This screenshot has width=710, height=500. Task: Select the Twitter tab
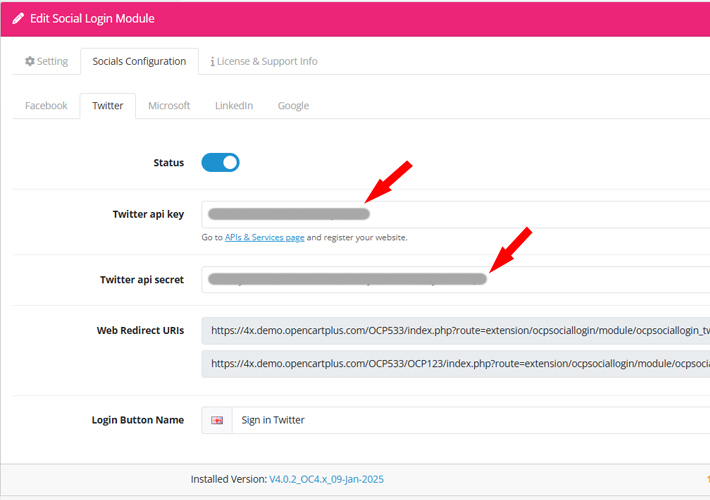[108, 106]
